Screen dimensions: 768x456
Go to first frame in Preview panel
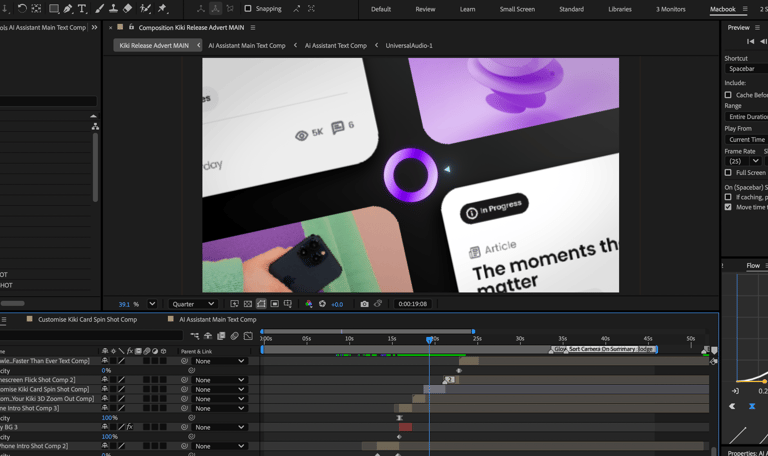(750, 42)
